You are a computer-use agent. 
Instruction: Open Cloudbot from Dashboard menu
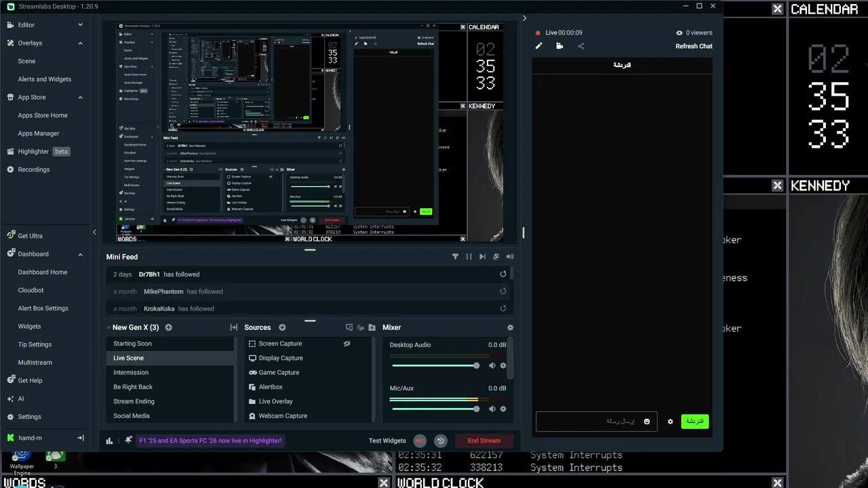31,290
